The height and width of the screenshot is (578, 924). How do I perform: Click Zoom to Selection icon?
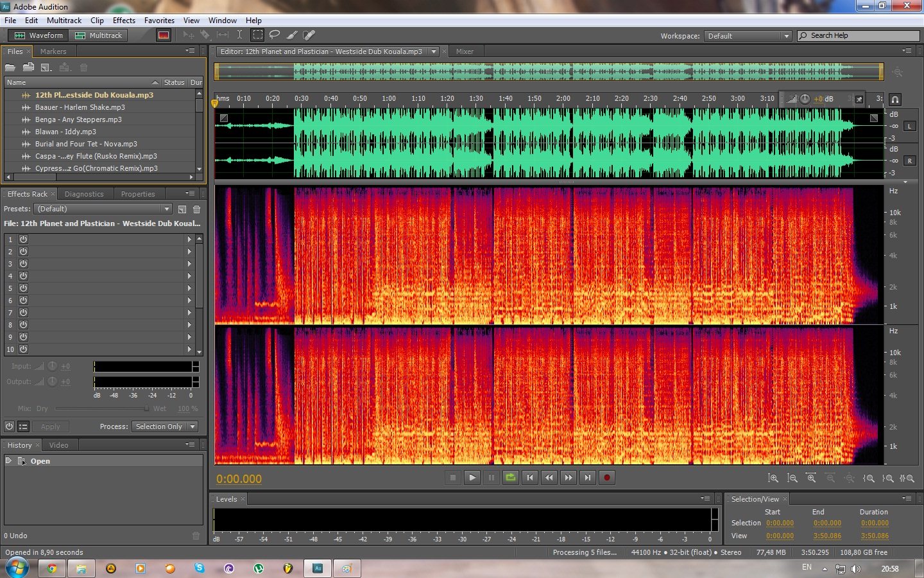[907, 478]
